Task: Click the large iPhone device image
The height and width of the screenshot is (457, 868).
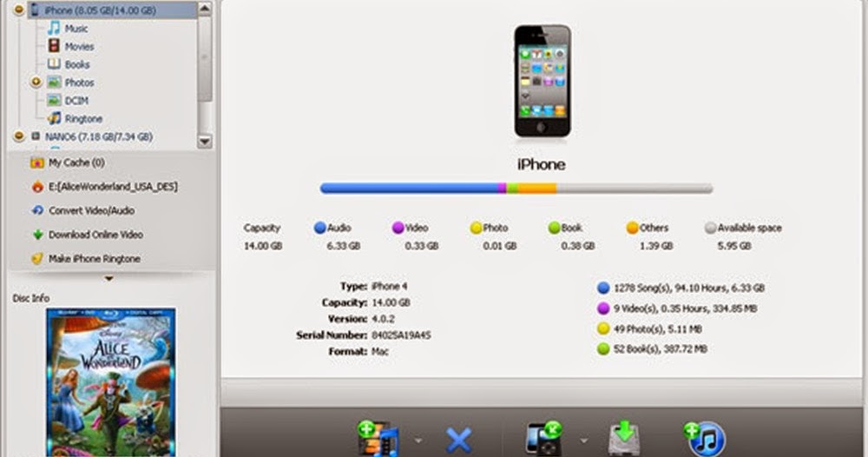Action: (x=542, y=81)
